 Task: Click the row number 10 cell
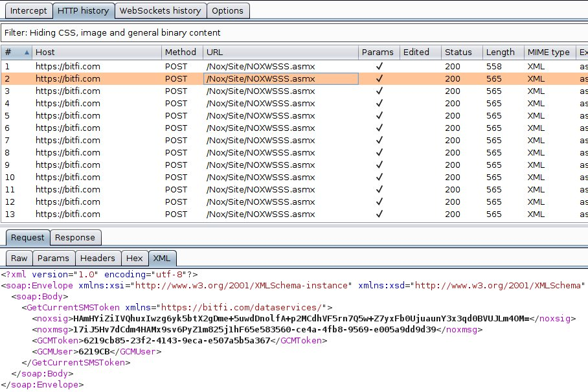tap(10, 178)
